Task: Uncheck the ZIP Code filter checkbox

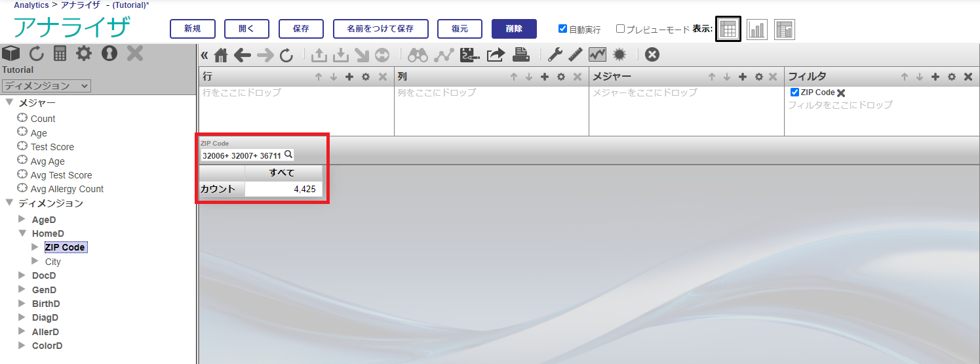Action: pyautogui.click(x=794, y=92)
